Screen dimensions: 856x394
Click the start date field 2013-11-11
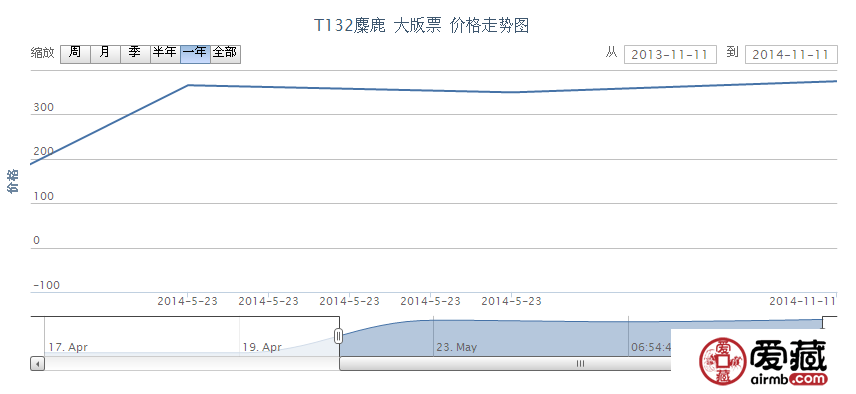click(670, 55)
